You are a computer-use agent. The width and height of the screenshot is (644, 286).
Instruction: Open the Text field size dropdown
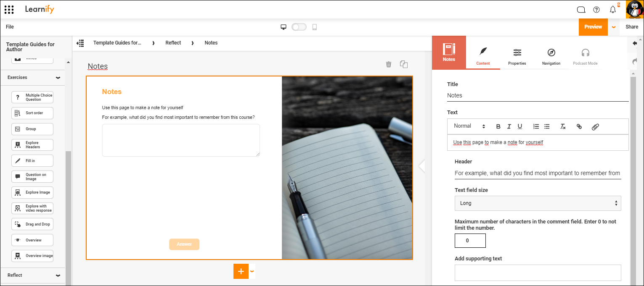point(538,203)
